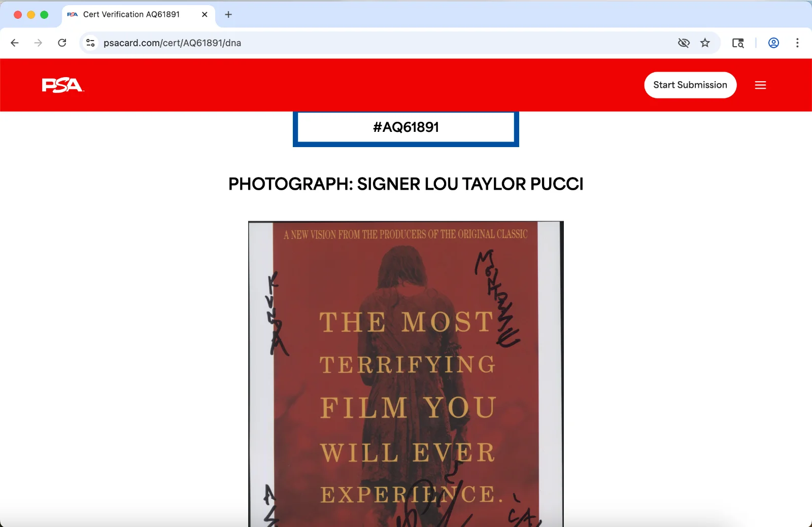Select the Cert Verification AQ61891 tab
The image size is (812, 527).
(x=138, y=15)
